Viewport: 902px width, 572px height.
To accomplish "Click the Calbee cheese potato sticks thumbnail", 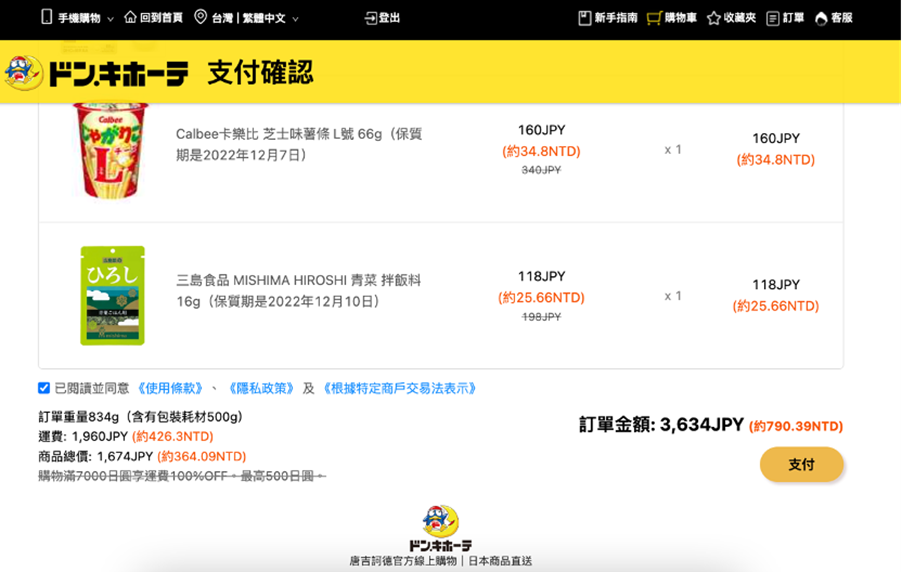I will (111, 151).
